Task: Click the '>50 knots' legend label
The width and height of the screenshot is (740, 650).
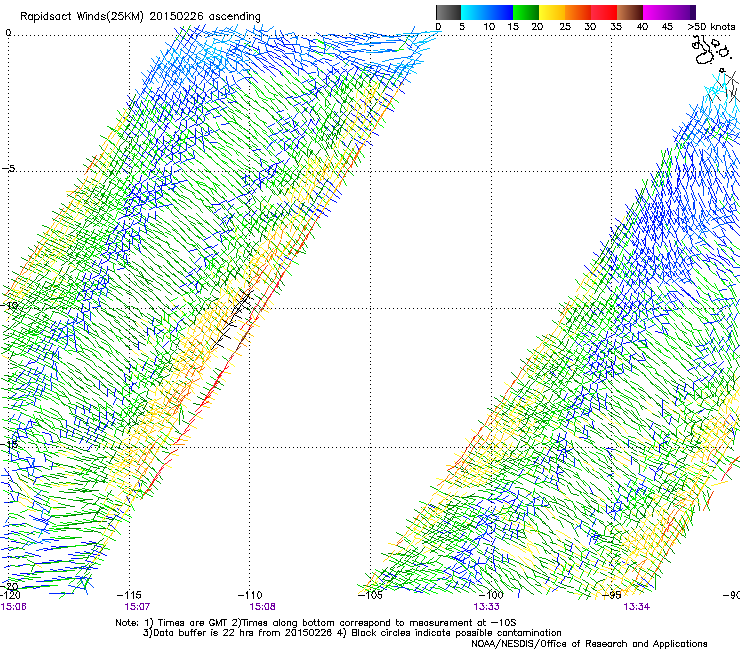Action: click(x=711, y=27)
